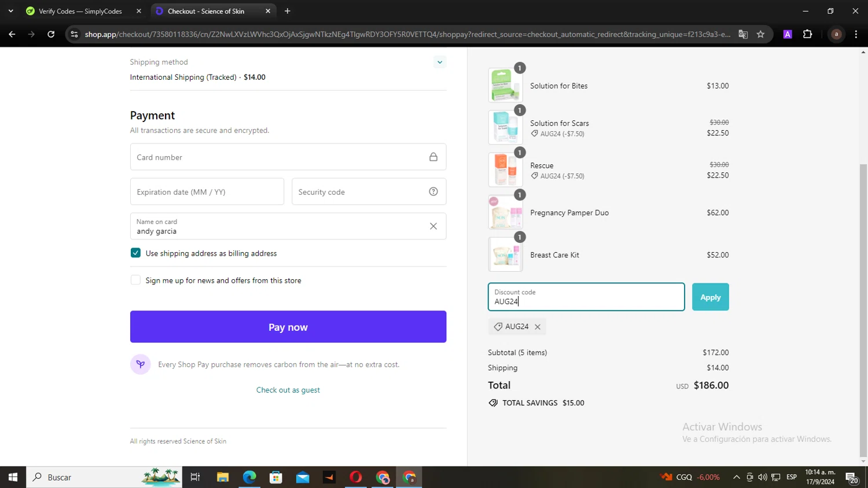Viewport: 868px width, 488px height.
Task: Expand the Shipping method chevron
Action: tap(440, 62)
